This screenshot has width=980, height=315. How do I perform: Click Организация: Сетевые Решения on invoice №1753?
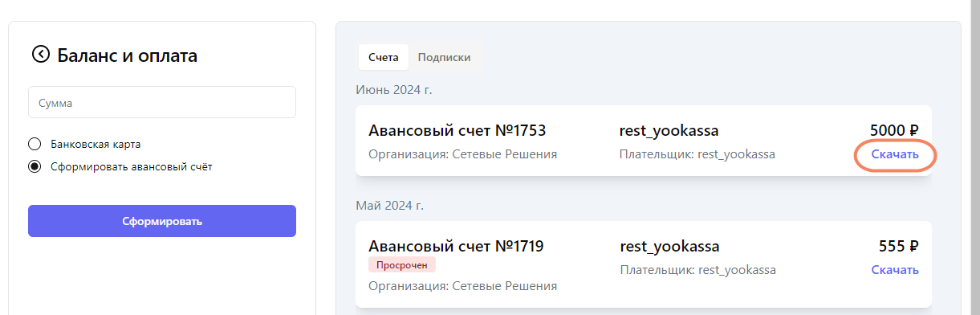click(462, 154)
